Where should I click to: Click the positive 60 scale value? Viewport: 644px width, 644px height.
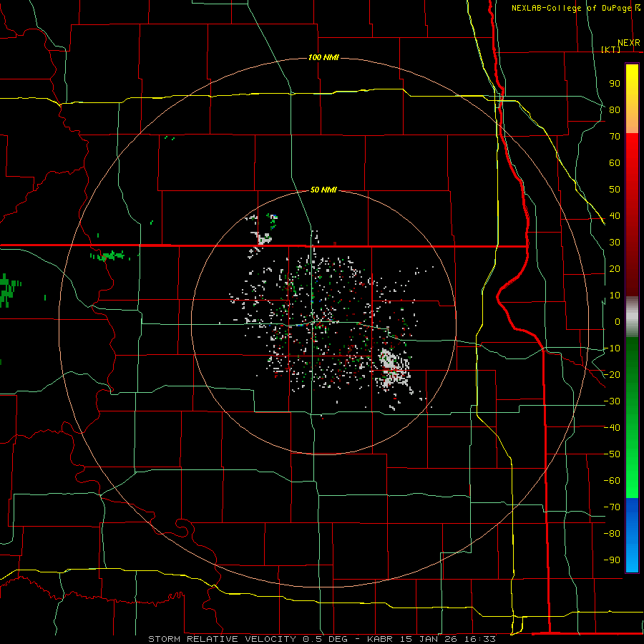(615, 163)
